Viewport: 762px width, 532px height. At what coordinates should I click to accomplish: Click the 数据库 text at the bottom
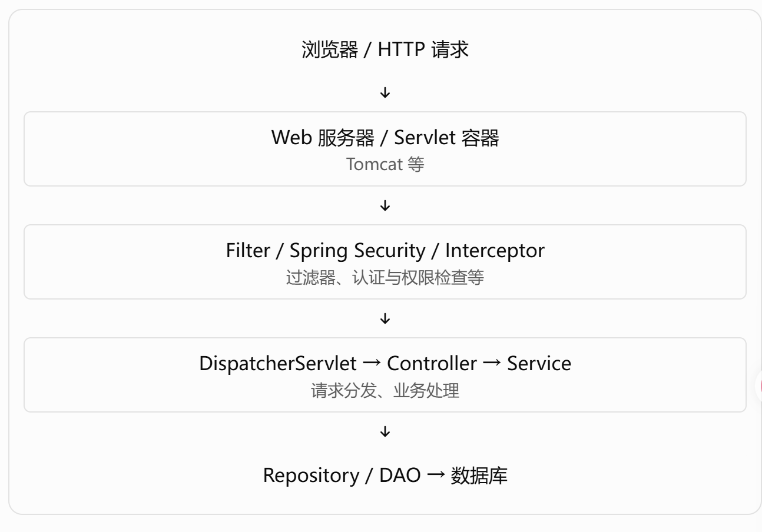[479, 476]
